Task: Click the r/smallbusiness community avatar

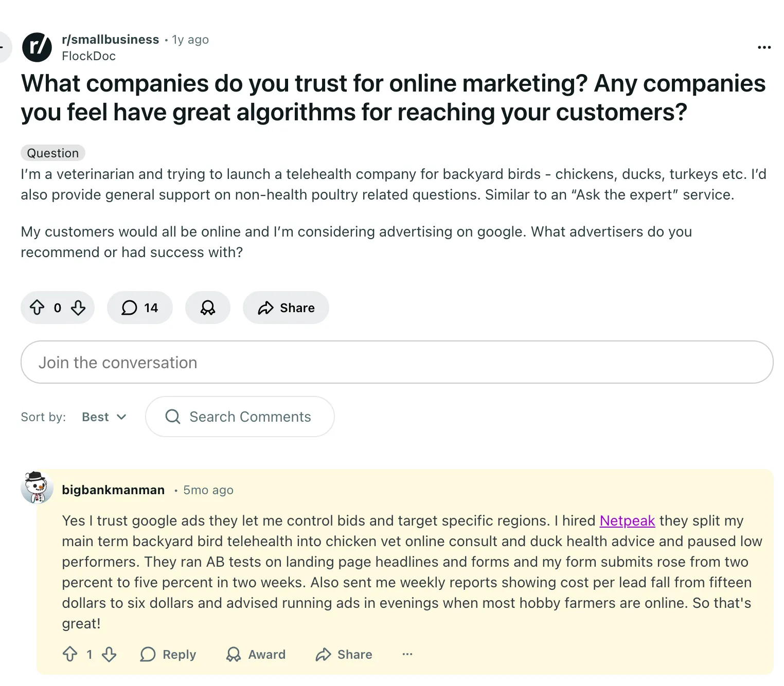Action: click(37, 47)
